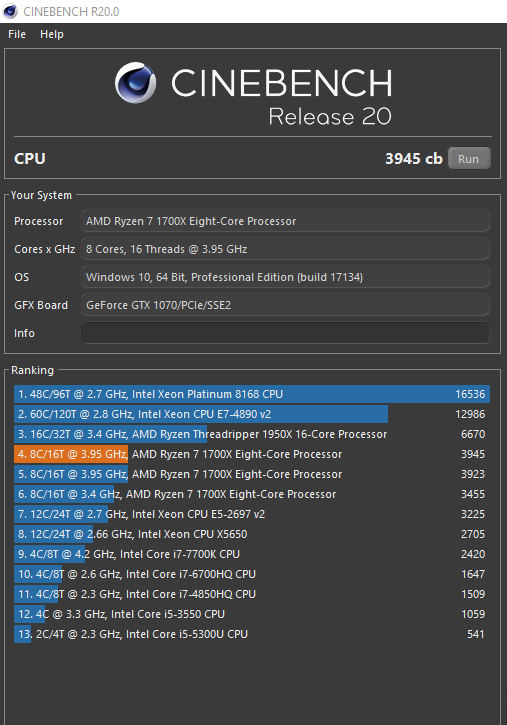Click the Cinebench title bar app icon
The height and width of the screenshot is (725, 507).
pyautogui.click(x=10, y=11)
